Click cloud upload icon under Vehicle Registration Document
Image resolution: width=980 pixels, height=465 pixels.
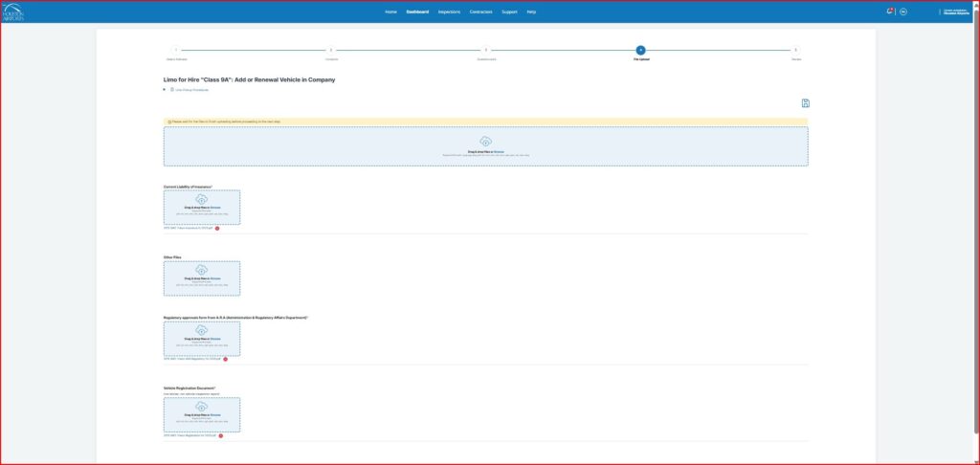201,407
